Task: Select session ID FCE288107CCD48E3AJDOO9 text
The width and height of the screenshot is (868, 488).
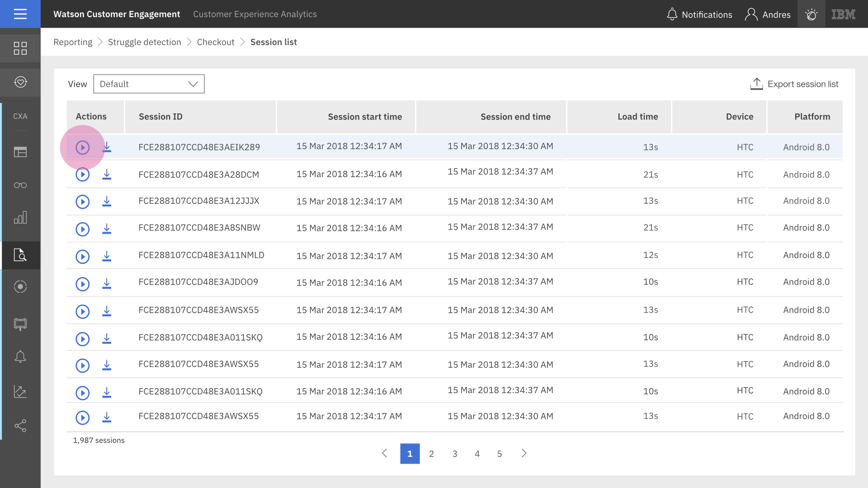Action: point(198,282)
